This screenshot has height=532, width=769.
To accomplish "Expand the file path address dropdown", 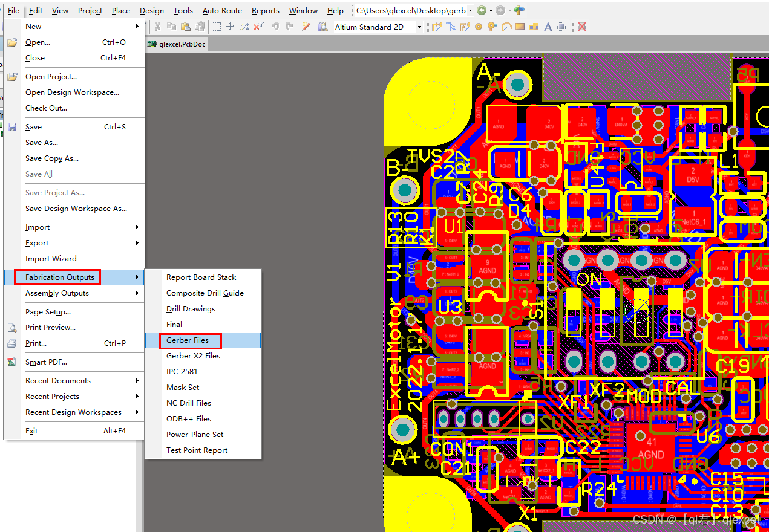I will tap(471, 10).
